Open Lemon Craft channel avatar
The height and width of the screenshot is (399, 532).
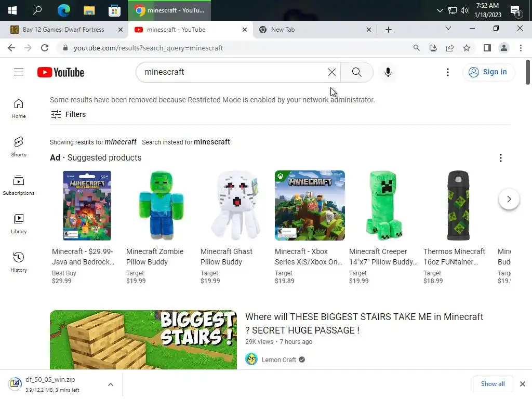251,359
